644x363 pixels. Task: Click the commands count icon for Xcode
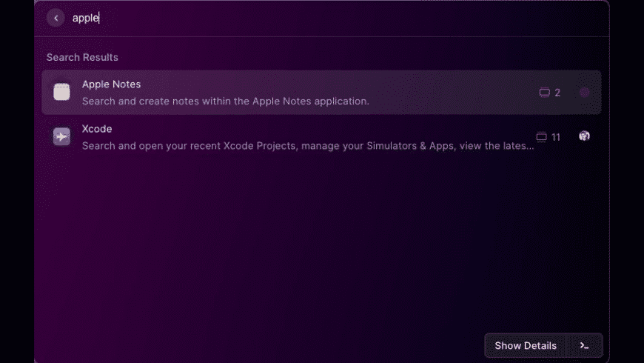(x=542, y=137)
